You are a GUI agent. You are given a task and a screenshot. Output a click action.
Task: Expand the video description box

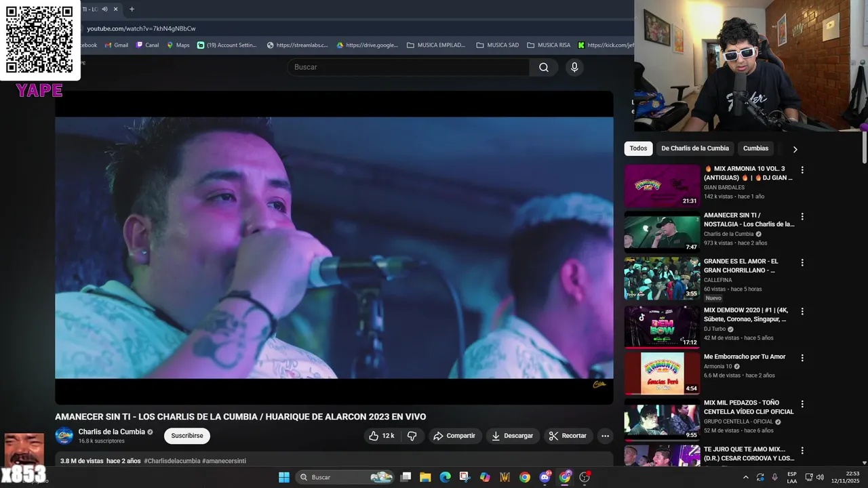[x=334, y=460]
